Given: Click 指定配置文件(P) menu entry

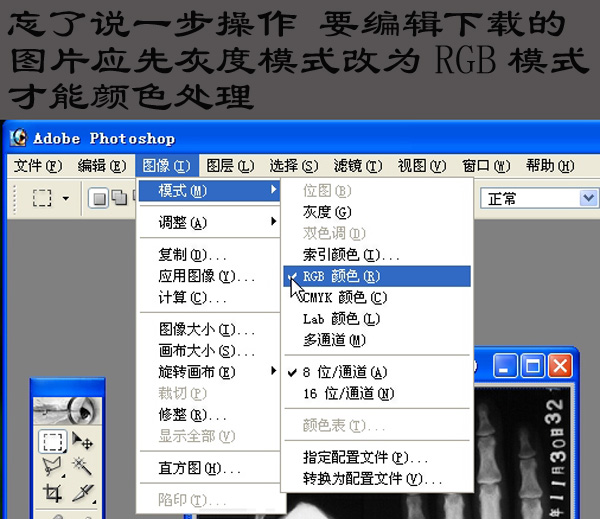Looking at the screenshot, I should click(377, 457).
